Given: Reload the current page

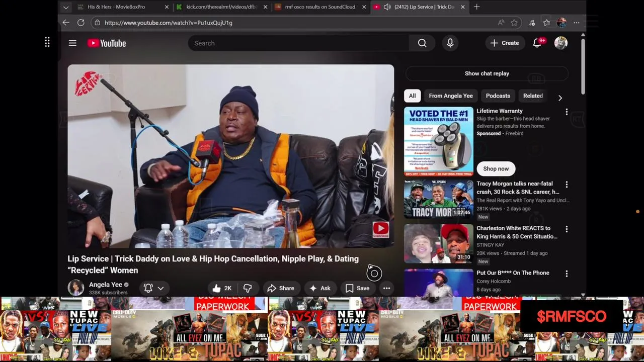Looking at the screenshot, I should (x=80, y=23).
